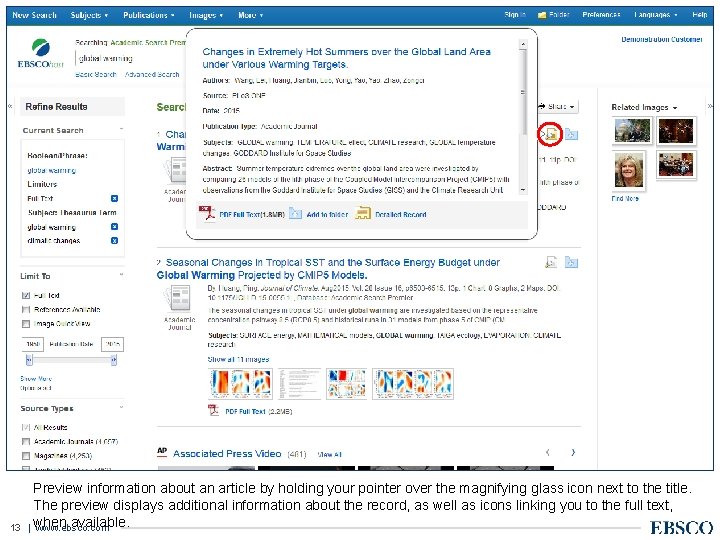Click the Detailed Record icon in the preview popup
This screenshot has height=540, width=720.
coord(363,214)
